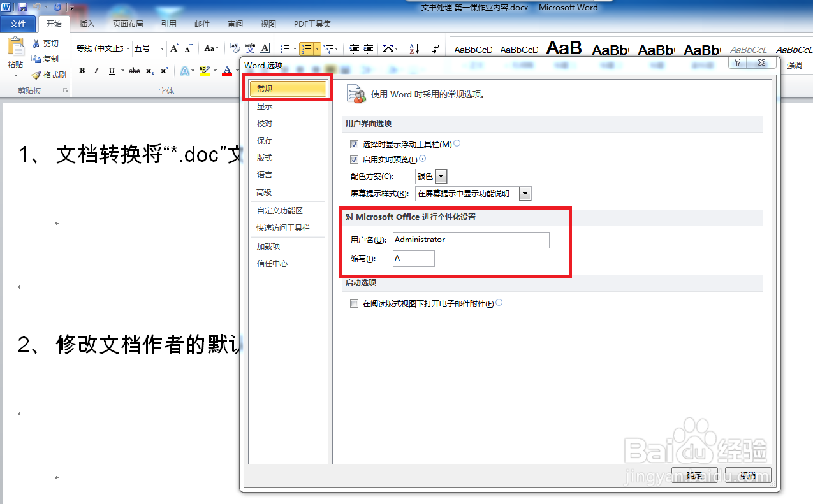This screenshot has width=813, height=504.
Task: Show info for 启用实时预览 option
Action: pyautogui.click(x=422, y=159)
